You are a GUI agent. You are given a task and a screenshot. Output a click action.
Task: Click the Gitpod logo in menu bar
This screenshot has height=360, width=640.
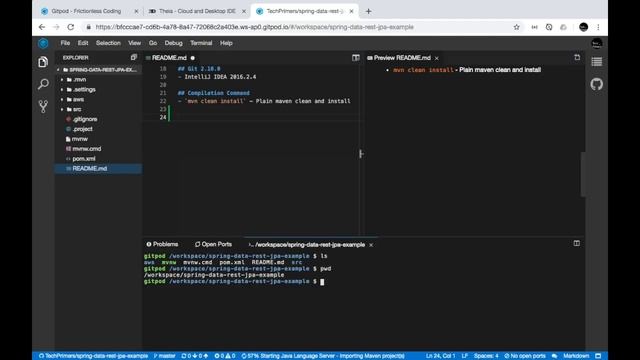43,43
